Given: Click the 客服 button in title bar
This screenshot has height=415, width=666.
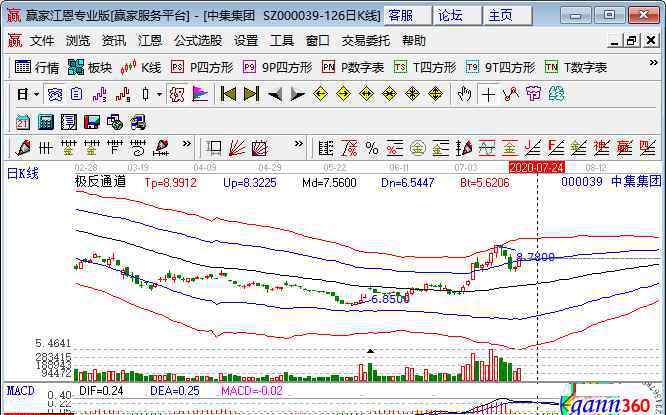Looking at the screenshot, I should pyautogui.click(x=408, y=16).
